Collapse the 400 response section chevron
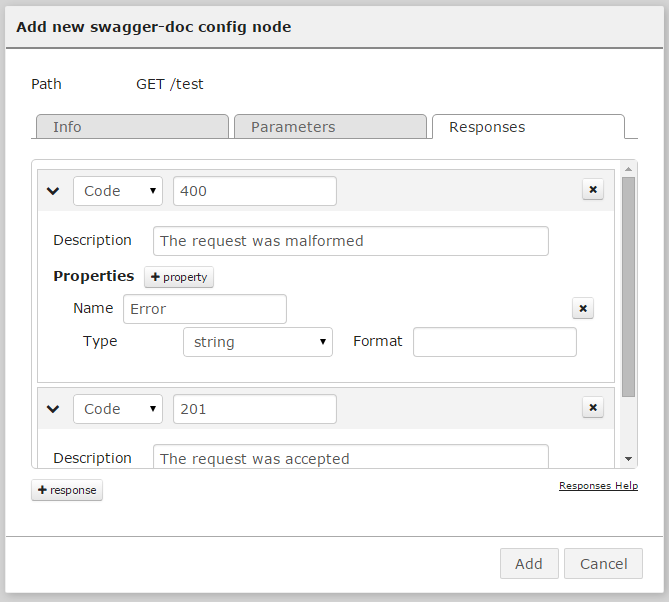Viewport: 669px width, 602px height. [x=53, y=191]
